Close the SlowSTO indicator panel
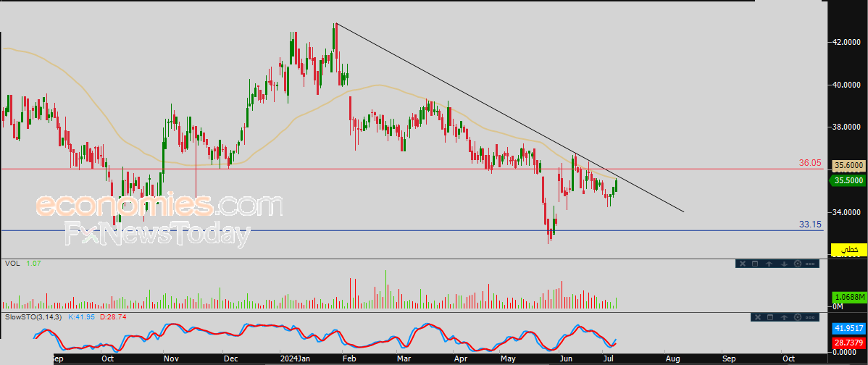The image size is (868, 365). (x=758, y=317)
